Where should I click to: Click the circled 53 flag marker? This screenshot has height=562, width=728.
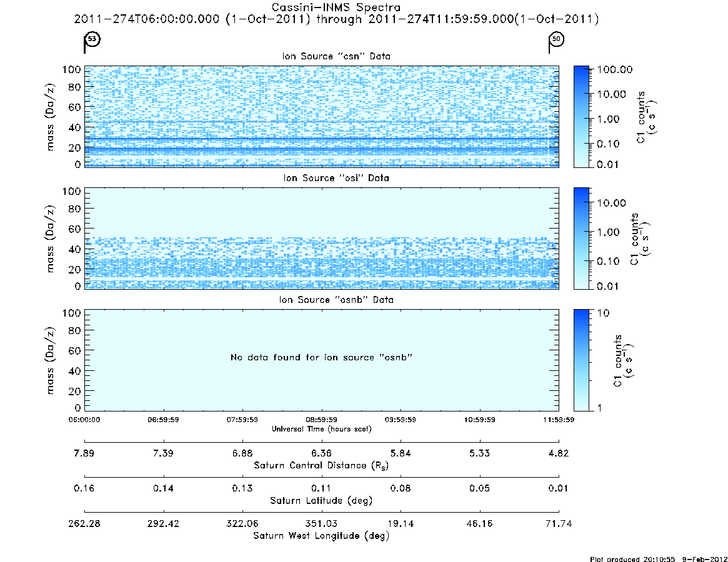92,39
